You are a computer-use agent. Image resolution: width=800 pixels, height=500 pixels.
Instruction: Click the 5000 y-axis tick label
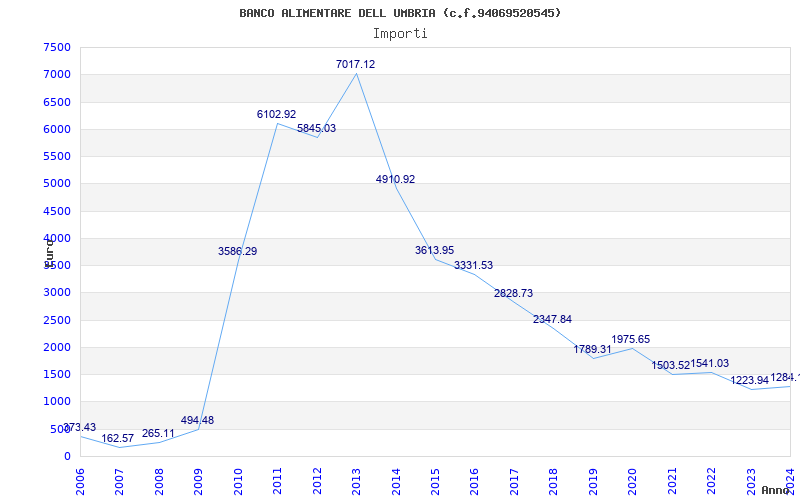pos(57,184)
